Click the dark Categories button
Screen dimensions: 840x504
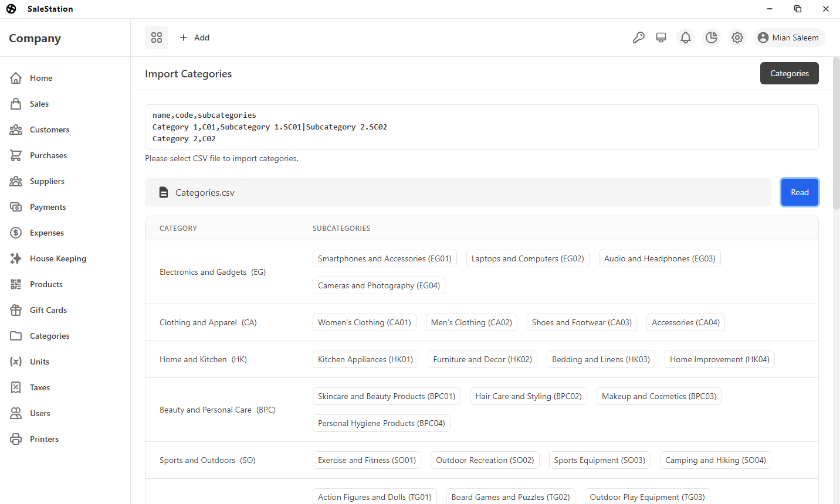pos(789,73)
